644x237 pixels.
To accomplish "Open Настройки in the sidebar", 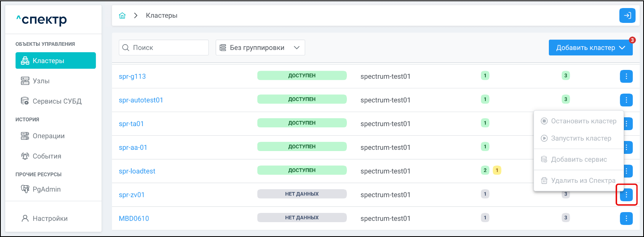I will tap(50, 219).
